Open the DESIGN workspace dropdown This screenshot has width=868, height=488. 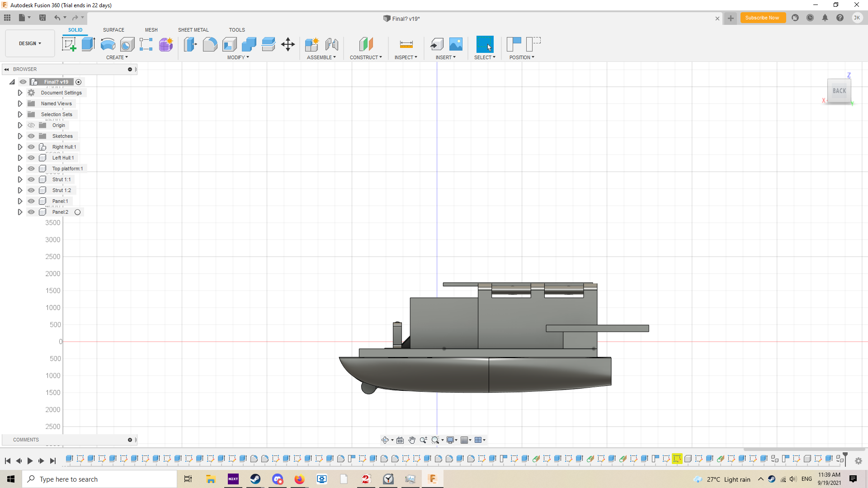[30, 43]
